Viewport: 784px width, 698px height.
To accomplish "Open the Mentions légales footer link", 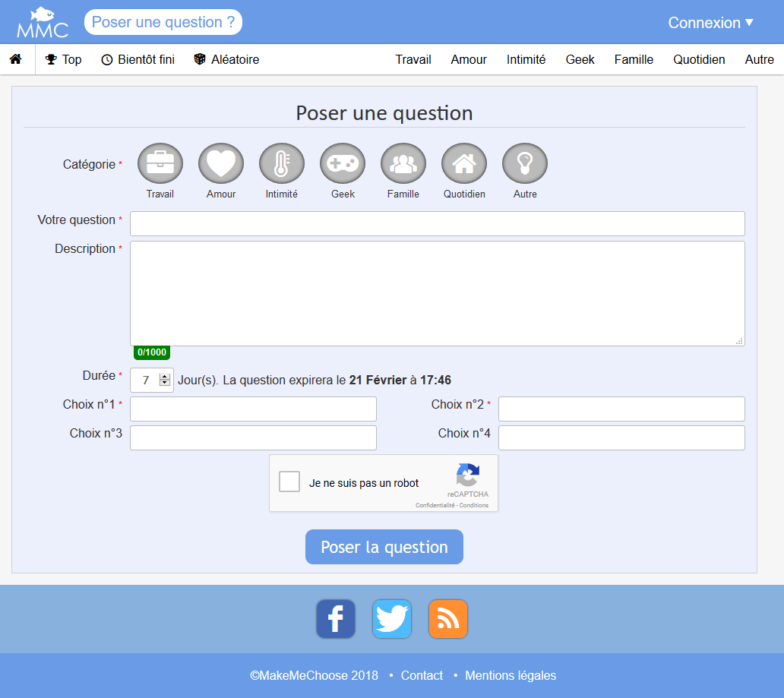I will tap(511, 675).
